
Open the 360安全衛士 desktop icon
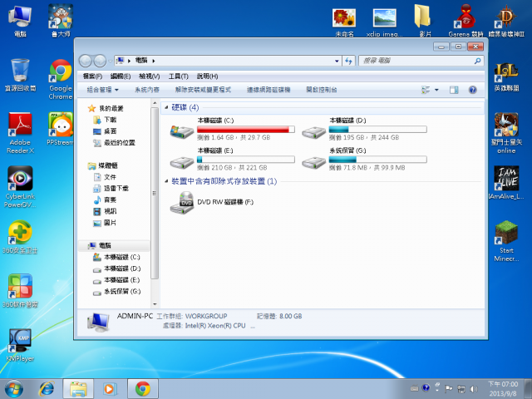coord(20,237)
